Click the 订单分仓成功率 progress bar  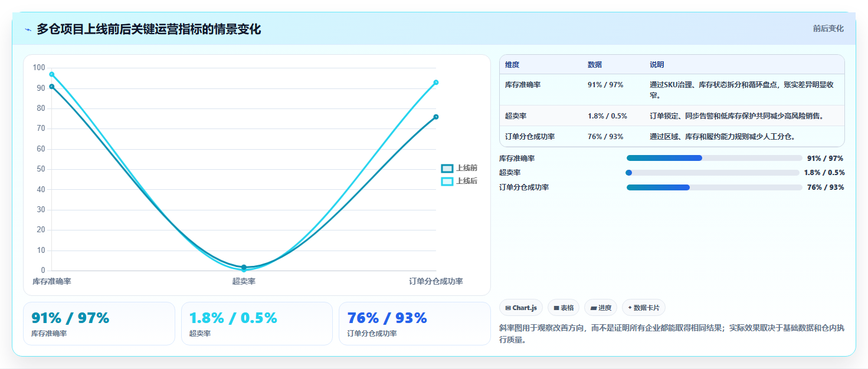pos(715,187)
